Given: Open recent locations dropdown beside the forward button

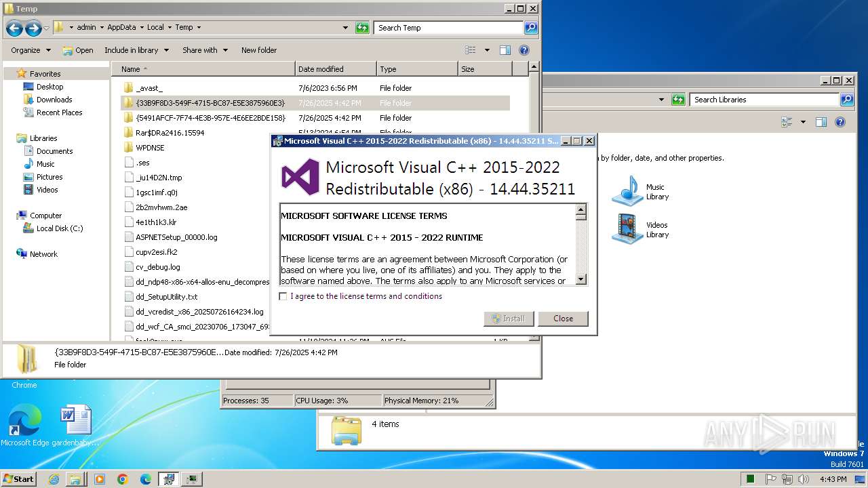Looking at the screenshot, I should pyautogui.click(x=47, y=28).
